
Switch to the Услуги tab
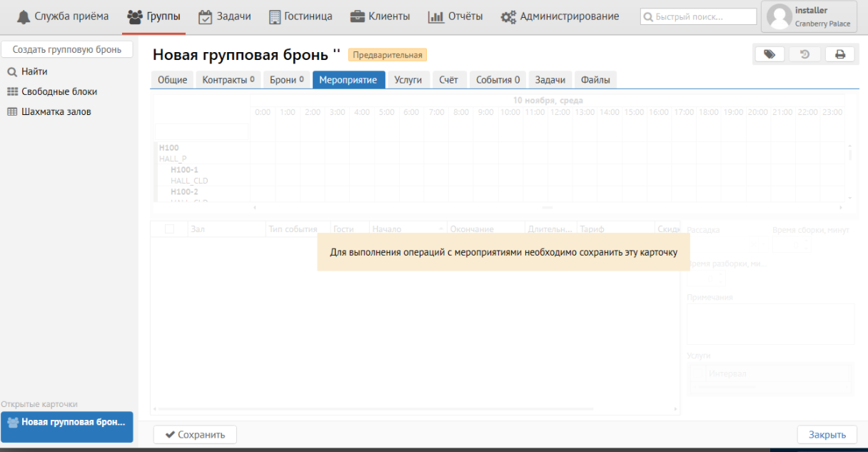click(408, 80)
